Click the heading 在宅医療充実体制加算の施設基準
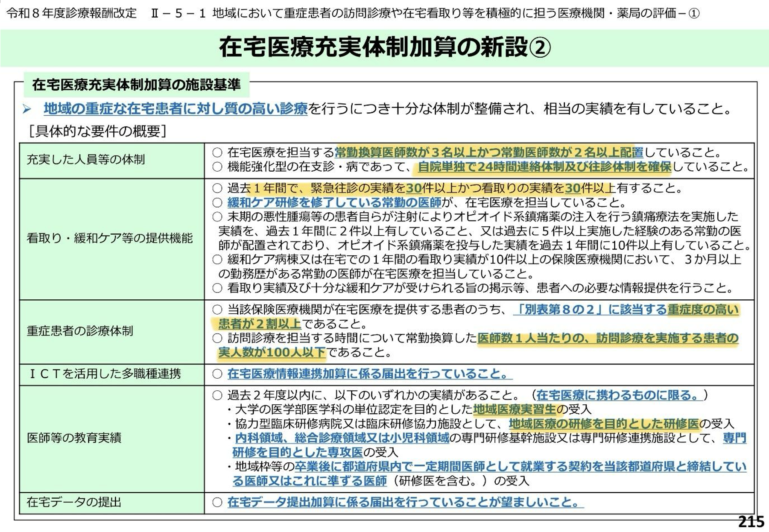The height and width of the screenshot is (532, 769). pyautogui.click(x=136, y=85)
